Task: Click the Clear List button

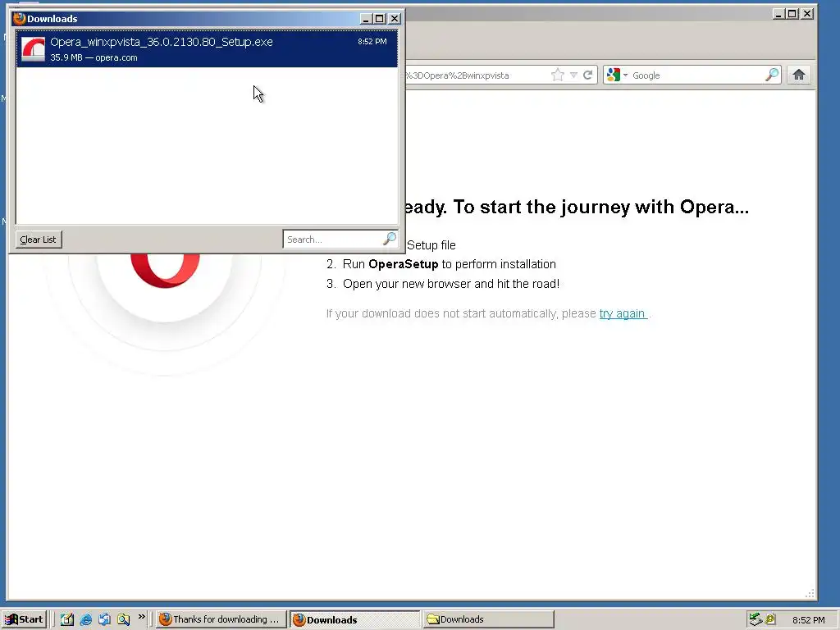Action: point(39,240)
